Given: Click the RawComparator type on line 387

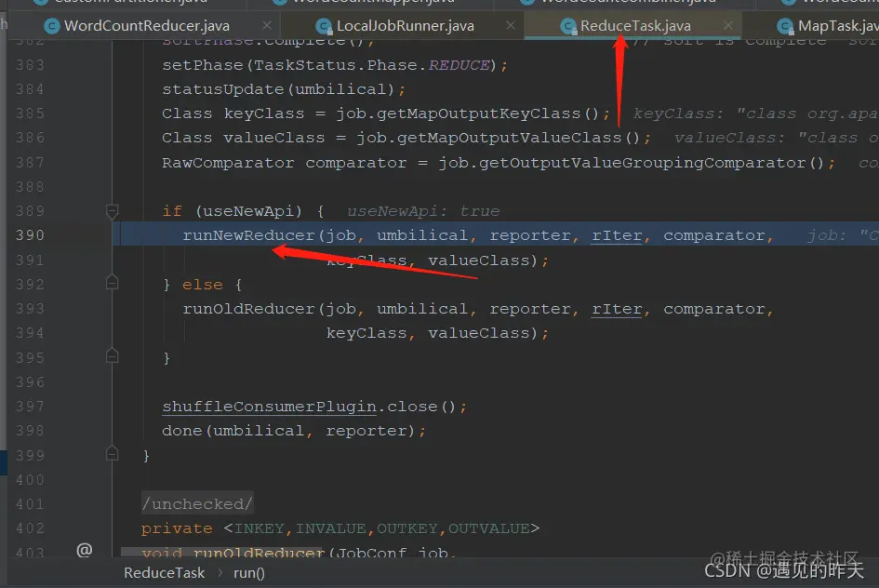Looking at the screenshot, I should tap(228, 163).
